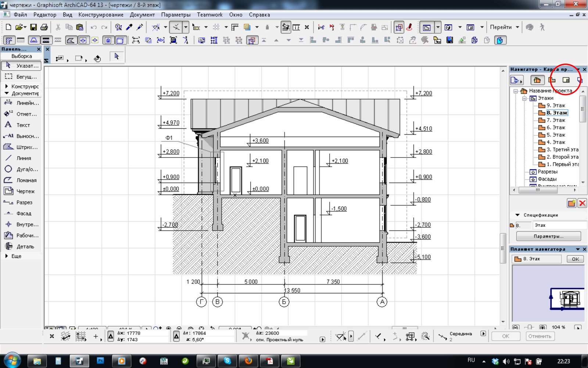The height and width of the screenshot is (368, 588).
Task: Click the Print icon in toolbar
Action: click(44, 27)
